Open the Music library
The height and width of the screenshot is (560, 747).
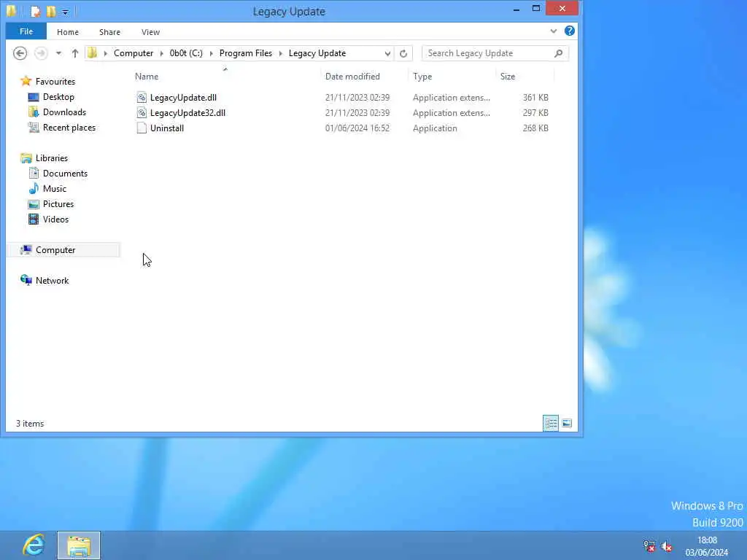point(55,189)
